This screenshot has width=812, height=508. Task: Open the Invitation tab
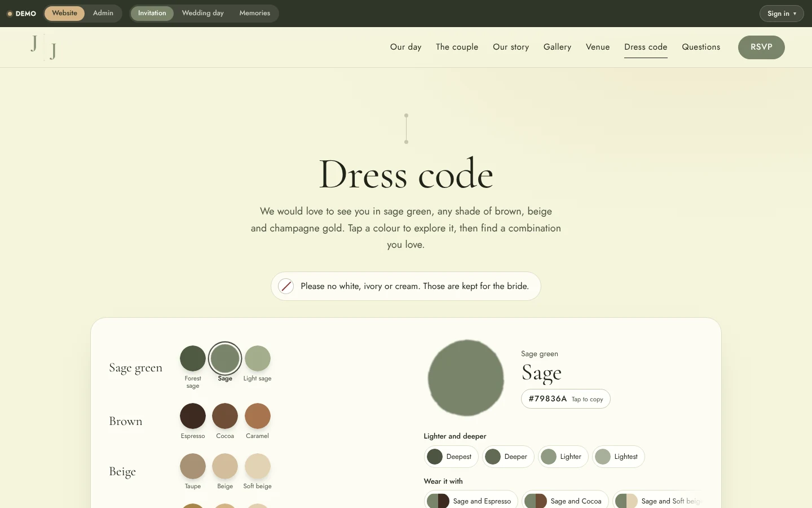[152, 13]
